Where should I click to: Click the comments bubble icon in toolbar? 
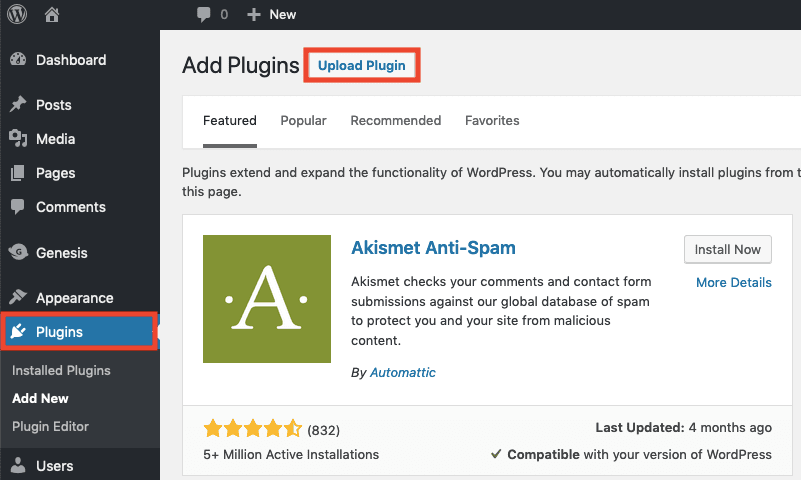[x=204, y=14]
